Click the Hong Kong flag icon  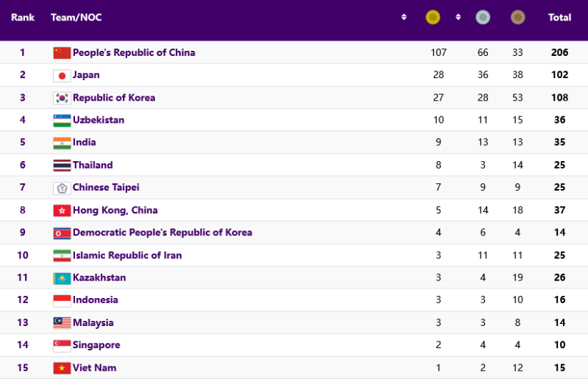click(x=62, y=210)
